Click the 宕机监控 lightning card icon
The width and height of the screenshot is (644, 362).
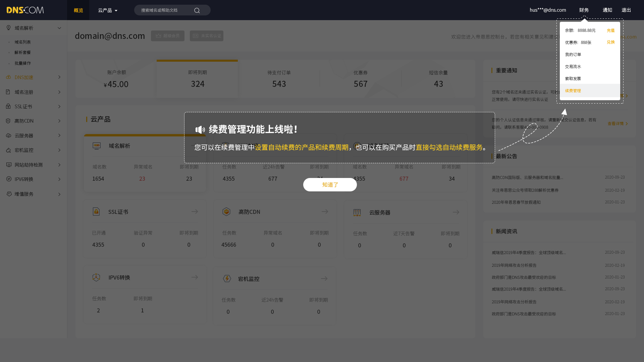[227, 279]
